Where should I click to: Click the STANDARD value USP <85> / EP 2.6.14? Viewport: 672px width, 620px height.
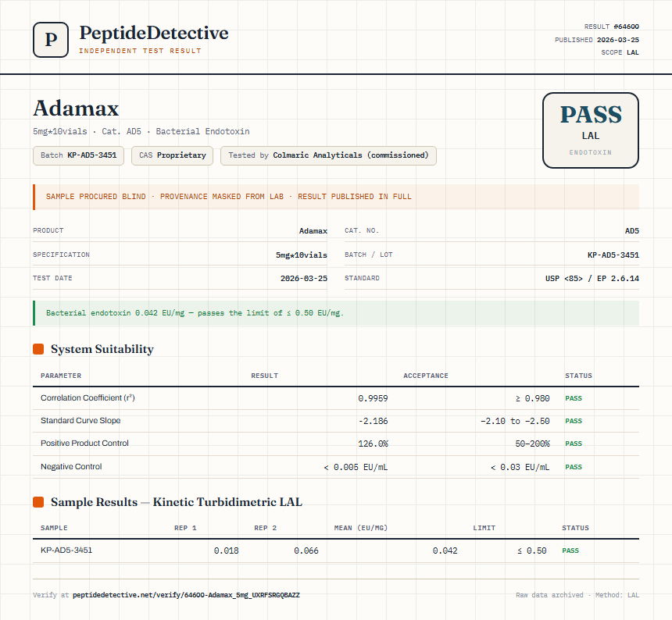[592, 278]
